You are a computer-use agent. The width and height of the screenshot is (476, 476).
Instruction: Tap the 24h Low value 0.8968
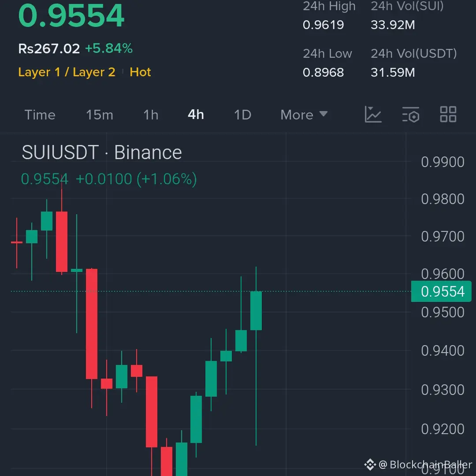(x=324, y=73)
